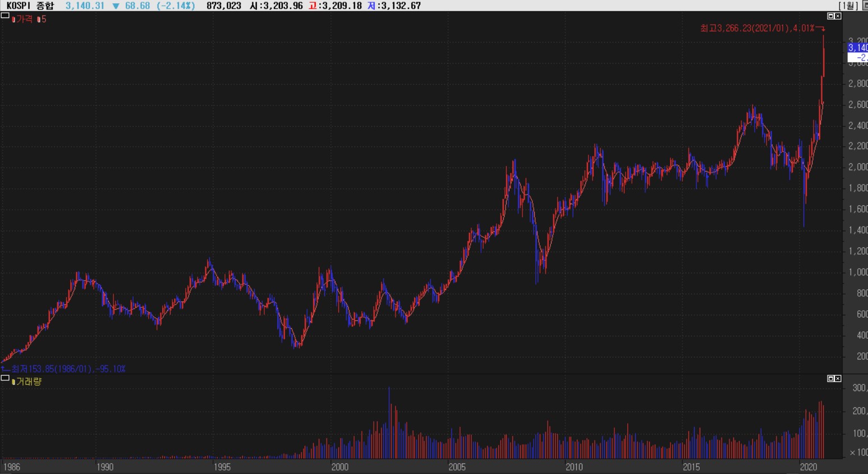Screen dimensions: 868x474
Task: Click the icon right of [1월]
Action: (864, 6)
